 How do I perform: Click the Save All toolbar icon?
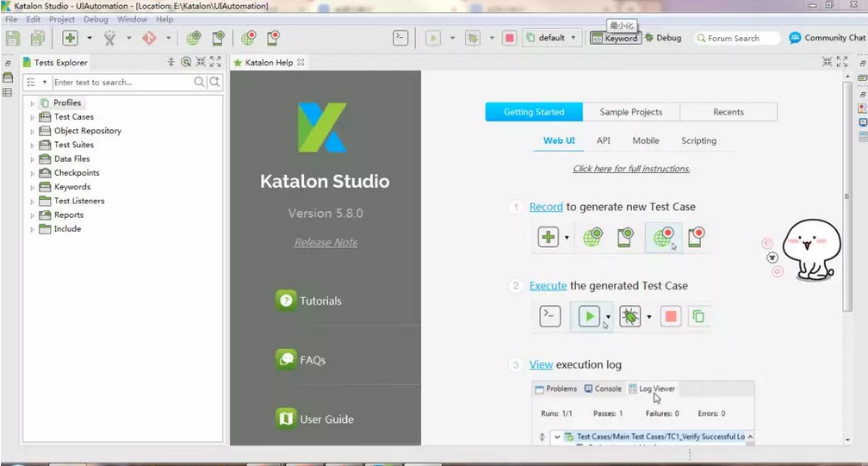(38, 38)
